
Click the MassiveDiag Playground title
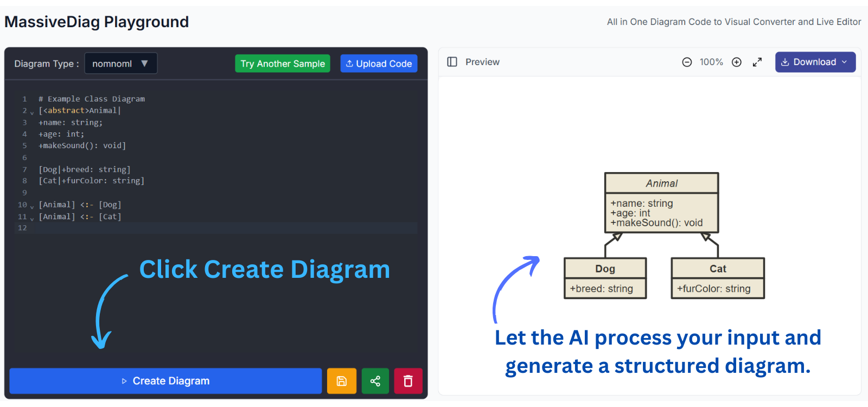[x=97, y=22]
